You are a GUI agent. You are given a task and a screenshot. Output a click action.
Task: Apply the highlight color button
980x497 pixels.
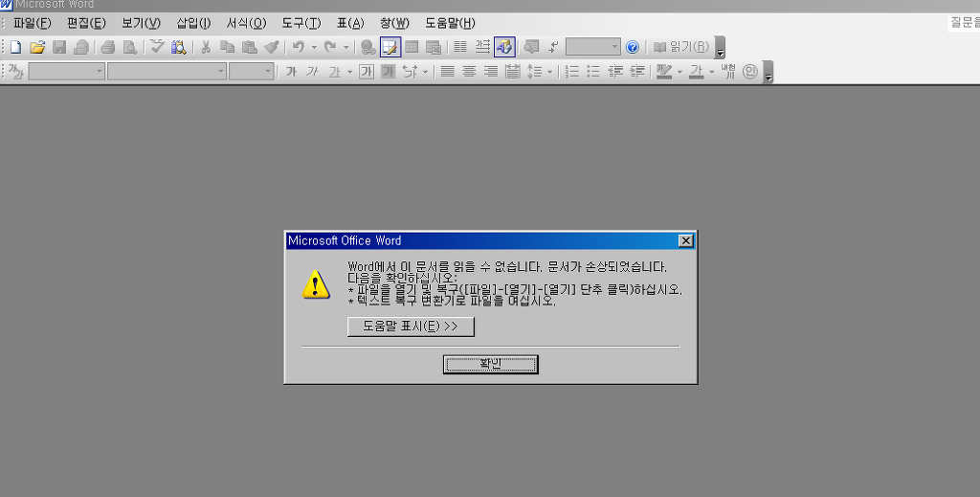tap(664, 72)
